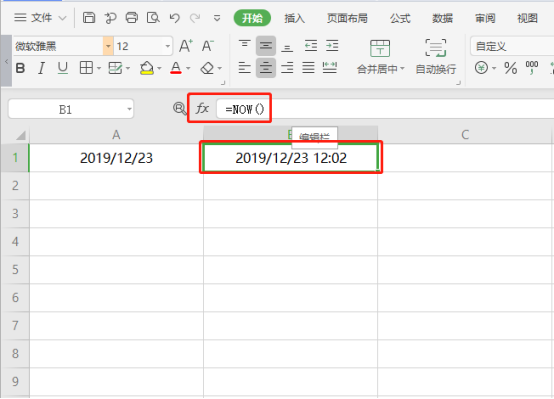This screenshot has width=554, height=399.
Task: Select cell A1 with 2019/12/23
Action: point(116,158)
